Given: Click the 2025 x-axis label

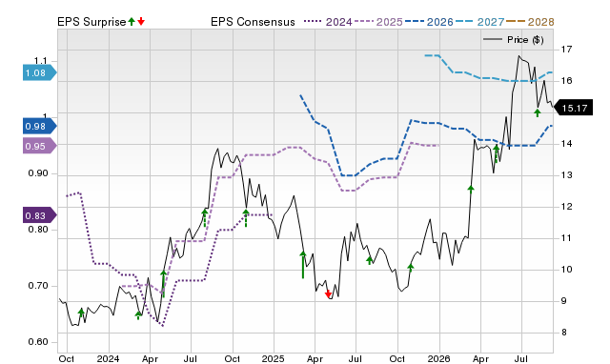Looking at the screenshot, I should tap(273, 358).
